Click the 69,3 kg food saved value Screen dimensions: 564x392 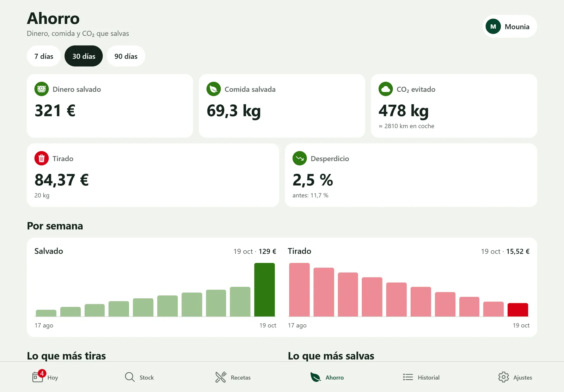coord(234,111)
